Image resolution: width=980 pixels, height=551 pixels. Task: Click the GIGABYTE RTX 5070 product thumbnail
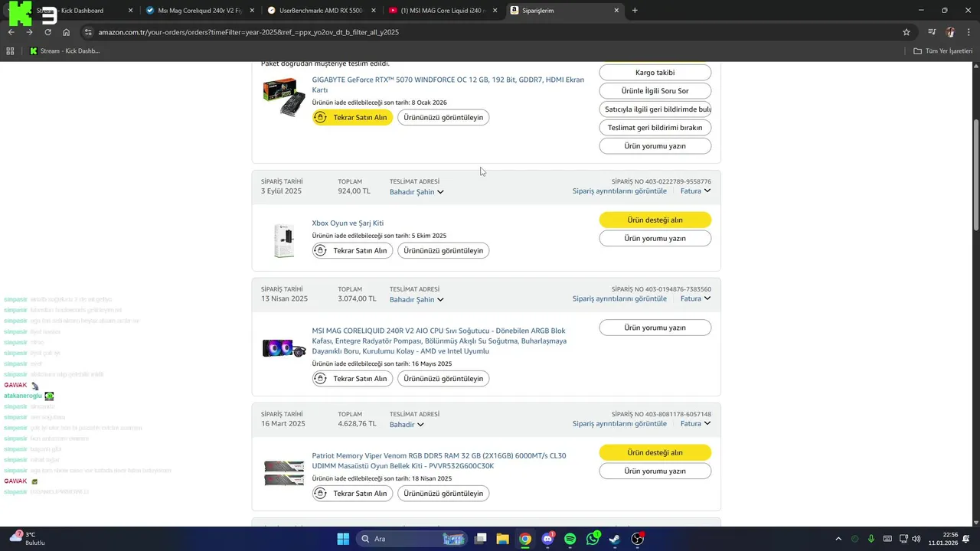(284, 97)
